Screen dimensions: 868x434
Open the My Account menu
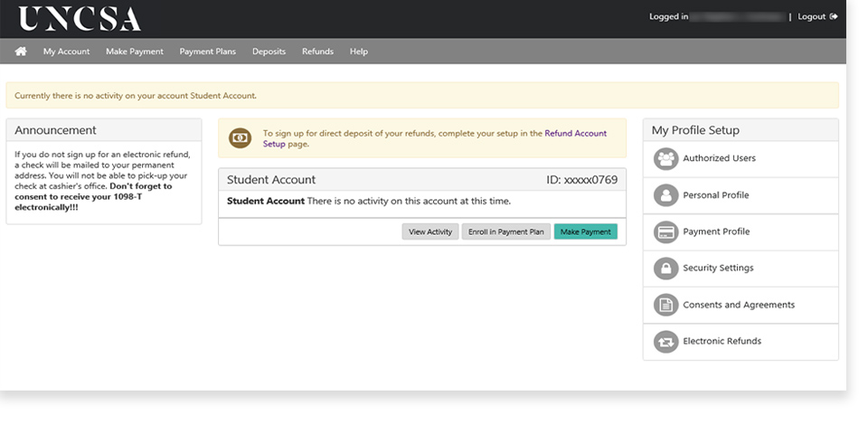(x=66, y=52)
